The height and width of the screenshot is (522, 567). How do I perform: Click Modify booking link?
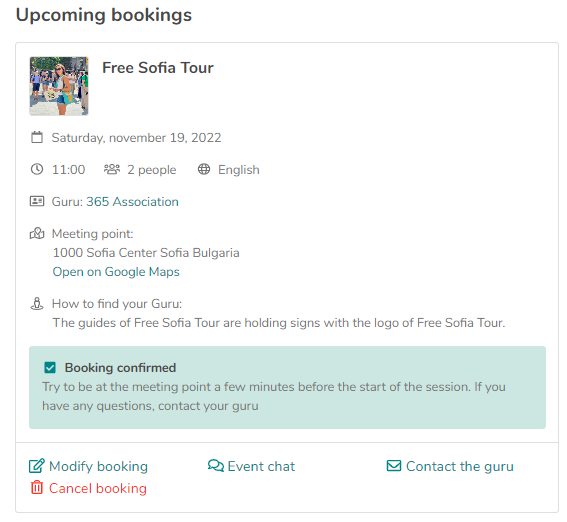[98, 466]
